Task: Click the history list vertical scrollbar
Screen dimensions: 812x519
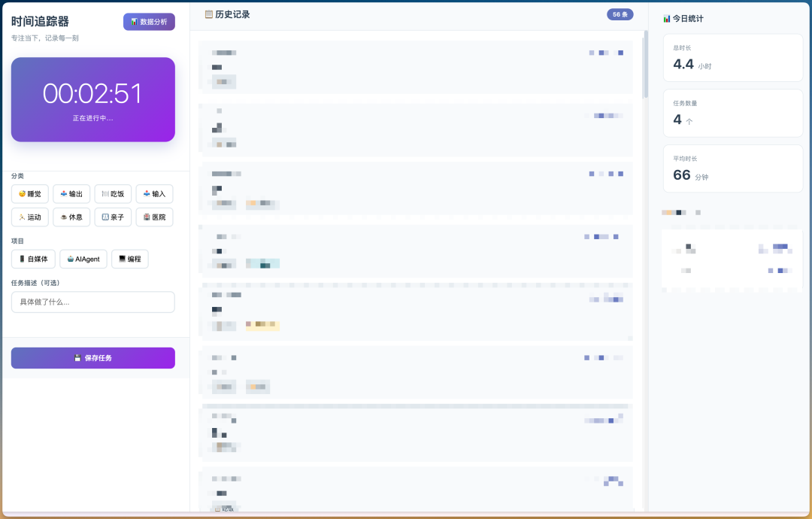Action: pos(646,64)
